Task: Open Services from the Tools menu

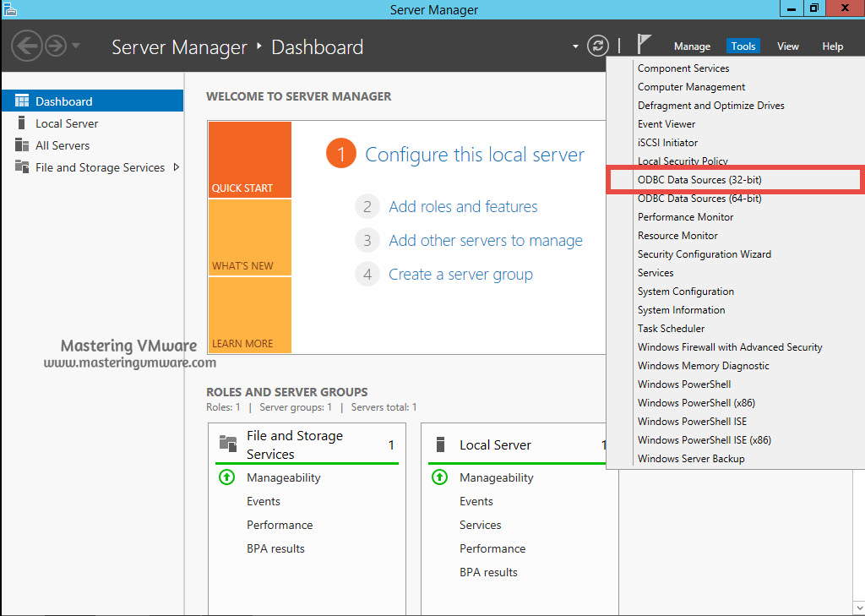Action: pyautogui.click(x=656, y=273)
